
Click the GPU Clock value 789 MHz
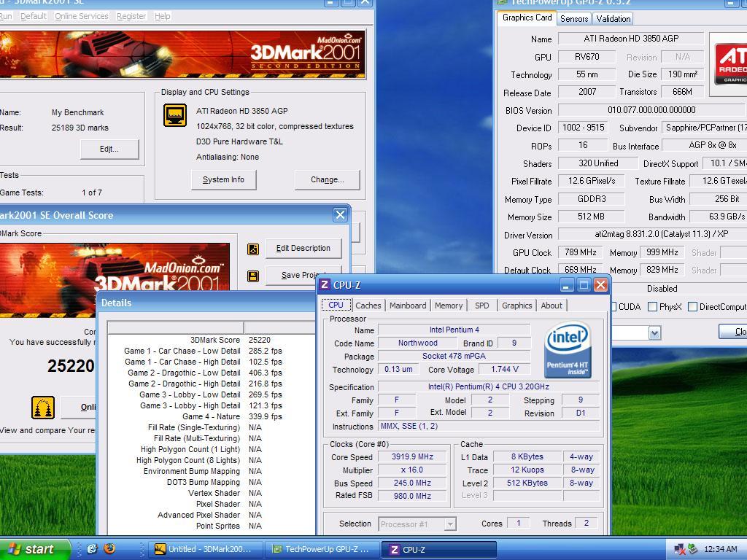tap(580, 252)
